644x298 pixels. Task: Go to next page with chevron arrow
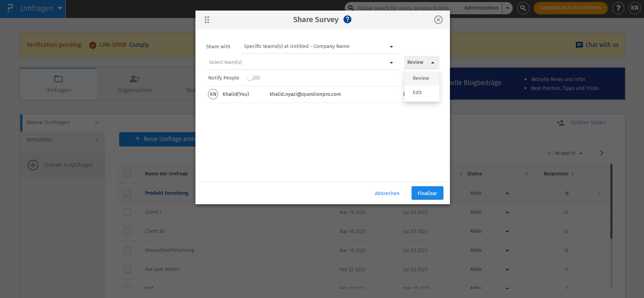tap(602, 153)
